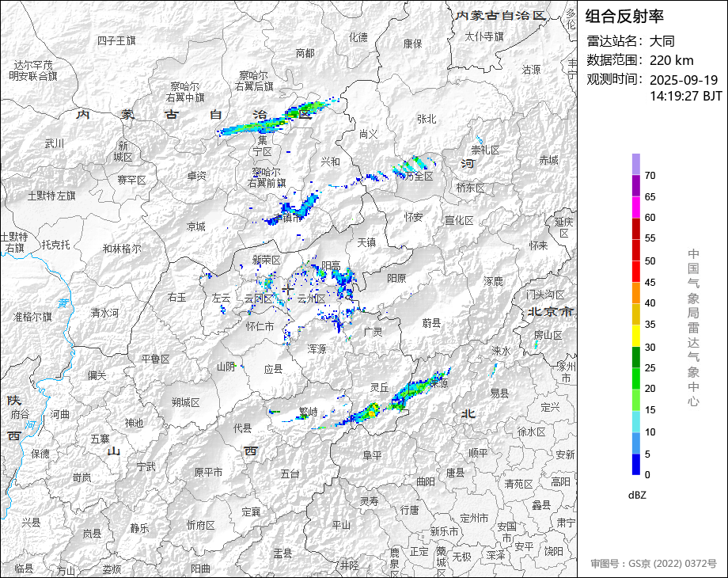The height and width of the screenshot is (578, 728).
Task: Click the title text 组合反射率
Action: 624,17
